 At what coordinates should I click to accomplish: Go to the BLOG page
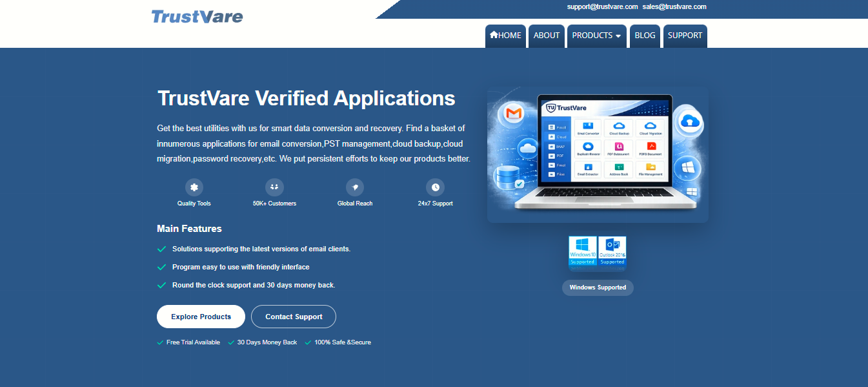tap(645, 36)
